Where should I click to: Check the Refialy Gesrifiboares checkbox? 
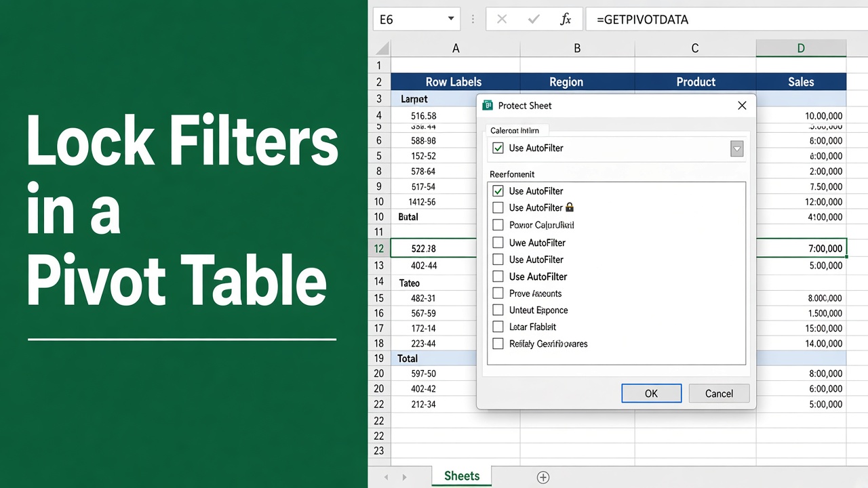pyautogui.click(x=498, y=344)
